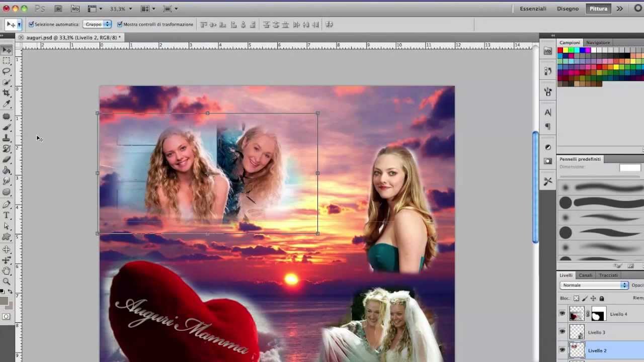Hide the Livello 4 layer
Image resolution: width=644 pixels, height=362 pixels.
click(562, 314)
